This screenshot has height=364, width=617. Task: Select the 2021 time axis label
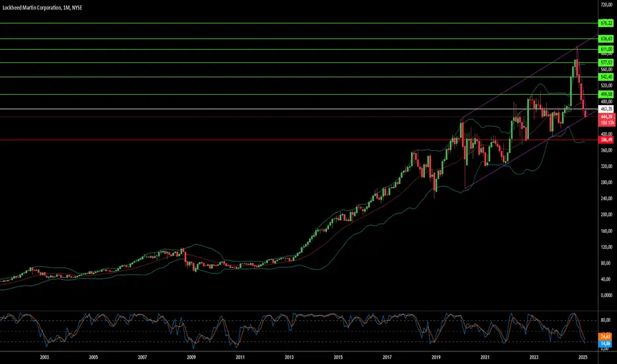[x=485, y=357]
